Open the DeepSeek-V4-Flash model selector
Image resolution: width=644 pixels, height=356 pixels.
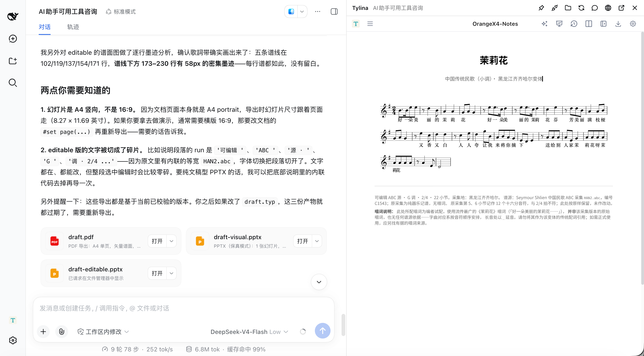click(x=249, y=332)
